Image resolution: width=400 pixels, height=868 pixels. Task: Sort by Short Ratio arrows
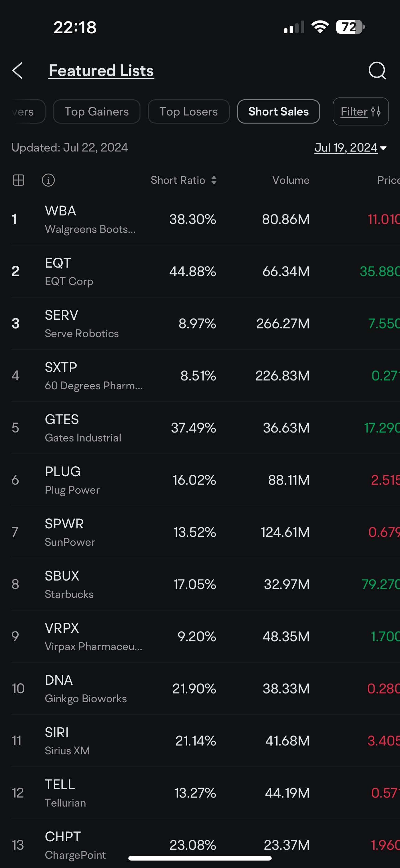tap(214, 180)
